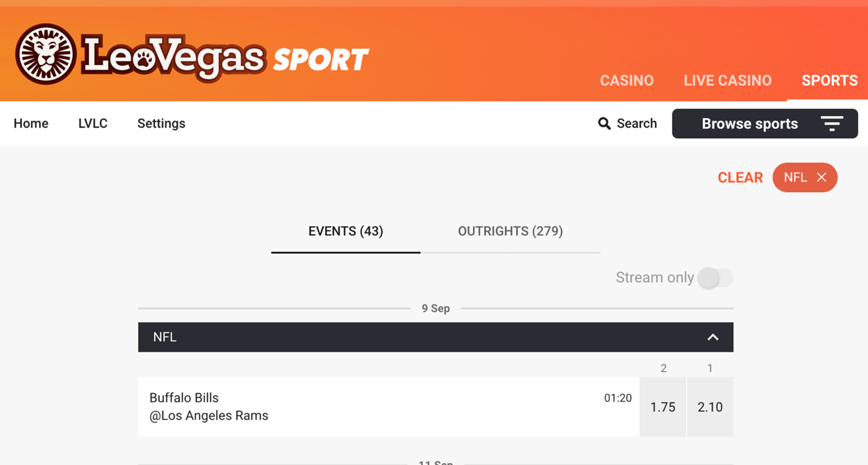
Task: Click the filter lines icon in Browse sports
Action: (x=832, y=124)
